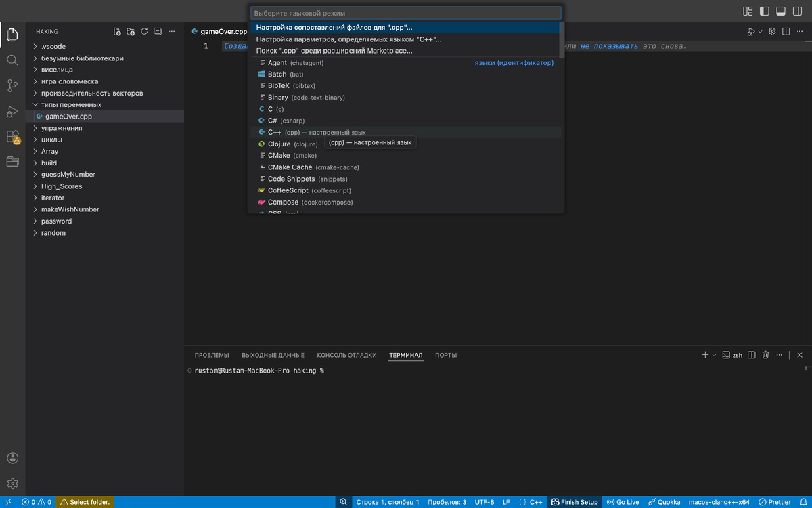Kill the terminal with trash icon

point(765,354)
